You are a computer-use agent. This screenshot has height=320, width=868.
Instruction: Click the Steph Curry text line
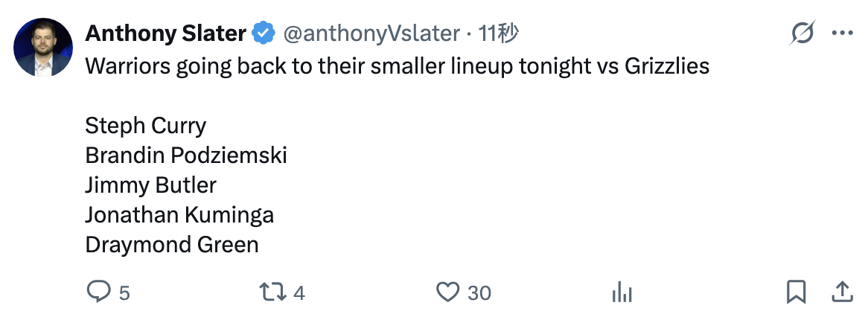145,126
